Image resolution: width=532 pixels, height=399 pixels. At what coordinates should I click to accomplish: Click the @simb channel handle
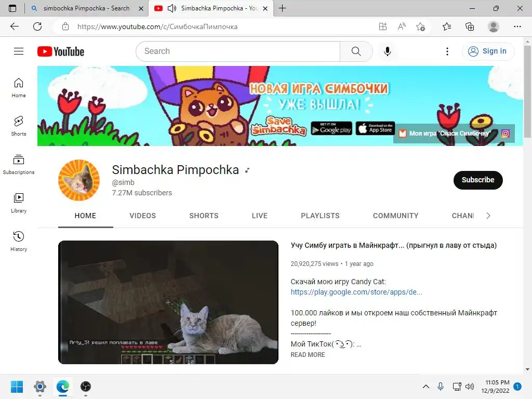coord(123,182)
